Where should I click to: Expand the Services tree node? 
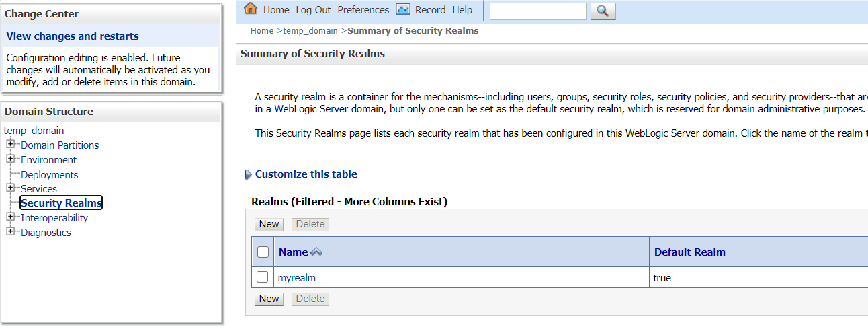[11, 188]
